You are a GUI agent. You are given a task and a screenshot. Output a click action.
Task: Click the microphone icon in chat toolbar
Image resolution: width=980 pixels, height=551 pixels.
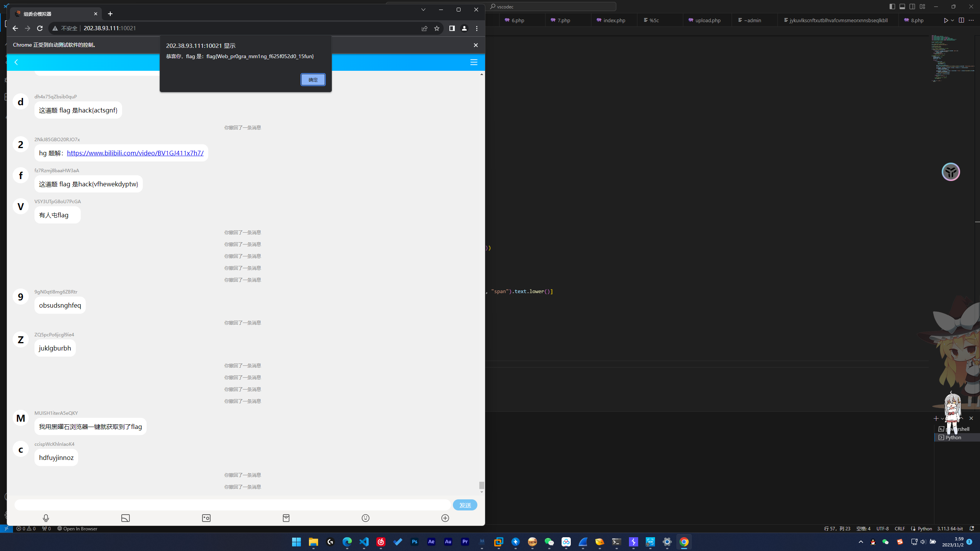click(46, 518)
